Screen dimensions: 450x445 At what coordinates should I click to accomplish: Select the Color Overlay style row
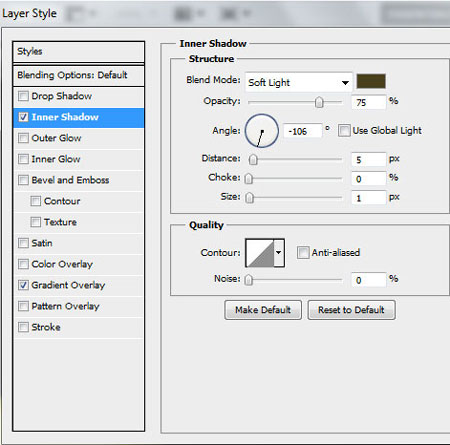[79, 264]
